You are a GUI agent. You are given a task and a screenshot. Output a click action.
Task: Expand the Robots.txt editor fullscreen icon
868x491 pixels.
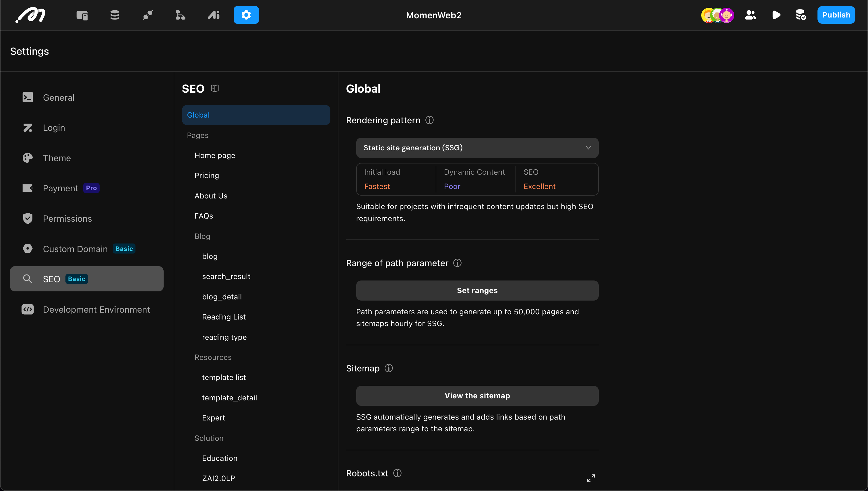[x=591, y=478]
